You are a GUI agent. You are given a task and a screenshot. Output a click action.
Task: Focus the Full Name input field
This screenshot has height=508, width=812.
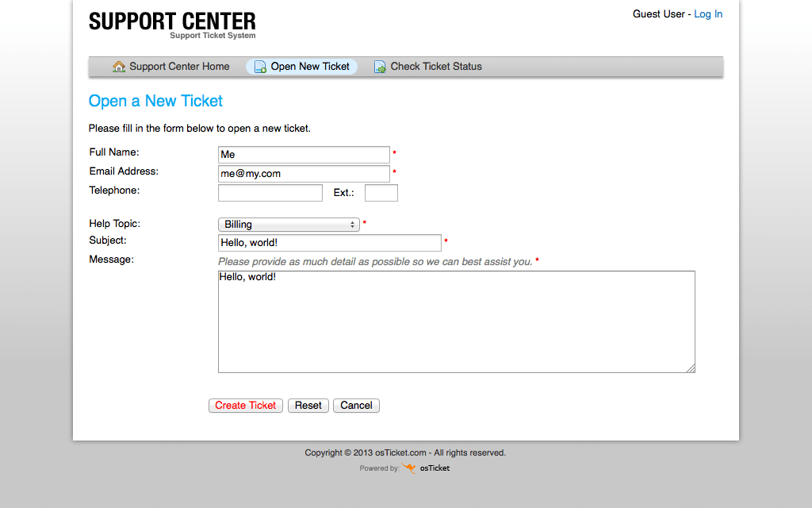pyautogui.click(x=304, y=155)
